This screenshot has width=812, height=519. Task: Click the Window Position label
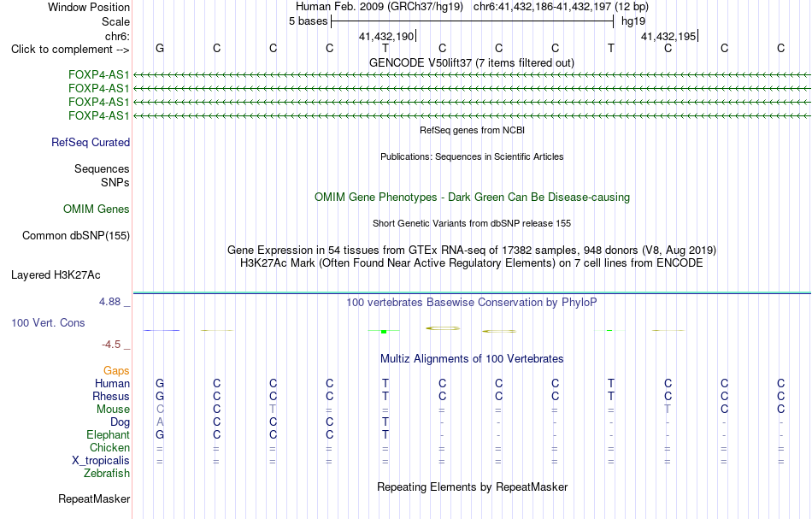(89, 7)
